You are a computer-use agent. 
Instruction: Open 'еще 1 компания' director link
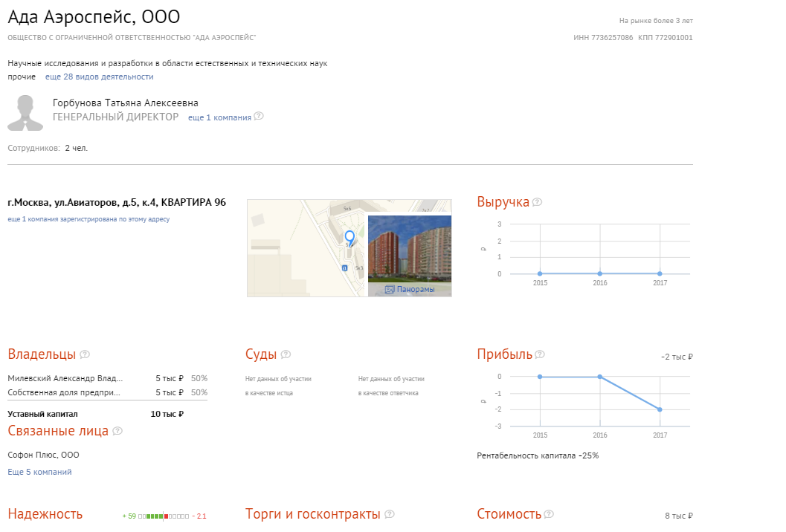(219, 117)
